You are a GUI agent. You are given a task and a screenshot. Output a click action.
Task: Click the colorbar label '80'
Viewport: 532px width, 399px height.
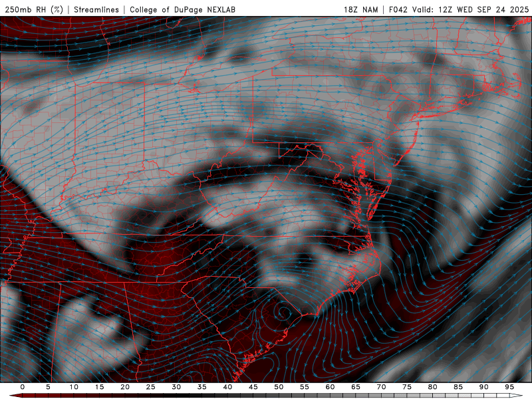click(x=433, y=387)
